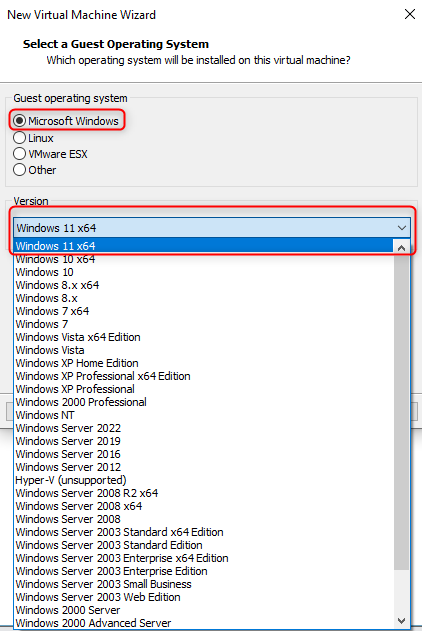Choose Windows 10 x64 version
The image size is (422, 631).
[204, 259]
